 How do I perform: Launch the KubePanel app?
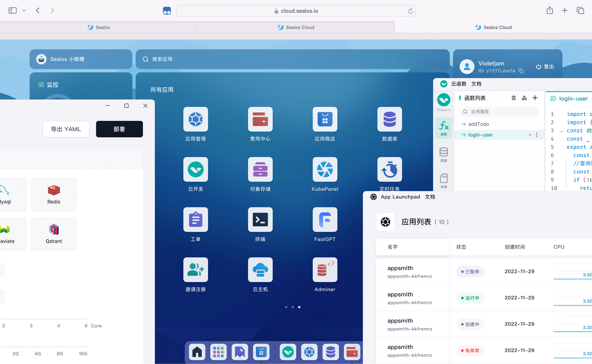click(x=325, y=169)
